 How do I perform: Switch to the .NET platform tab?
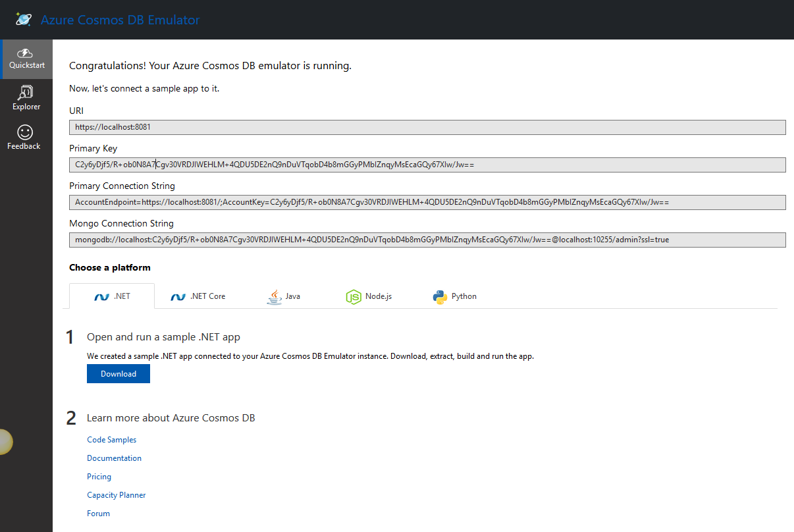coord(112,296)
